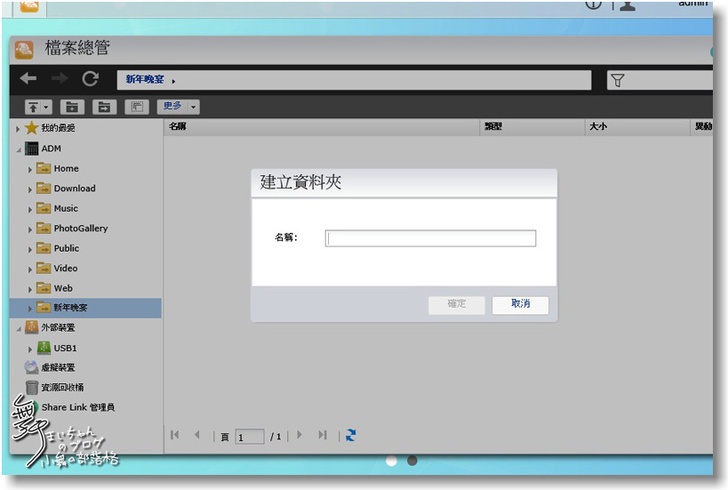This screenshot has width=728, height=490.
Task: Click the 新年晚宴 breadcrumb path
Action: pyautogui.click(x=145, y=79)
